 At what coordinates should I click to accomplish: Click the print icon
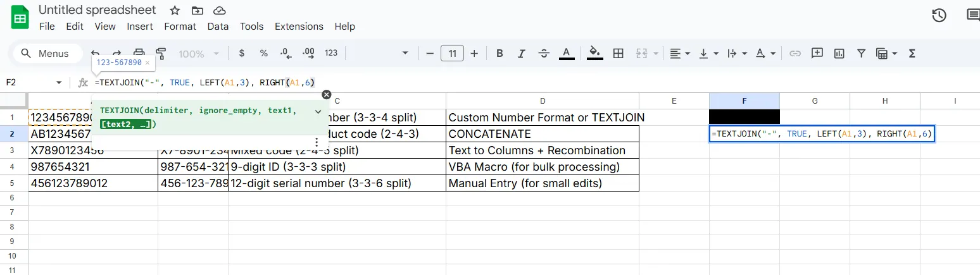(x=139, y=54)
